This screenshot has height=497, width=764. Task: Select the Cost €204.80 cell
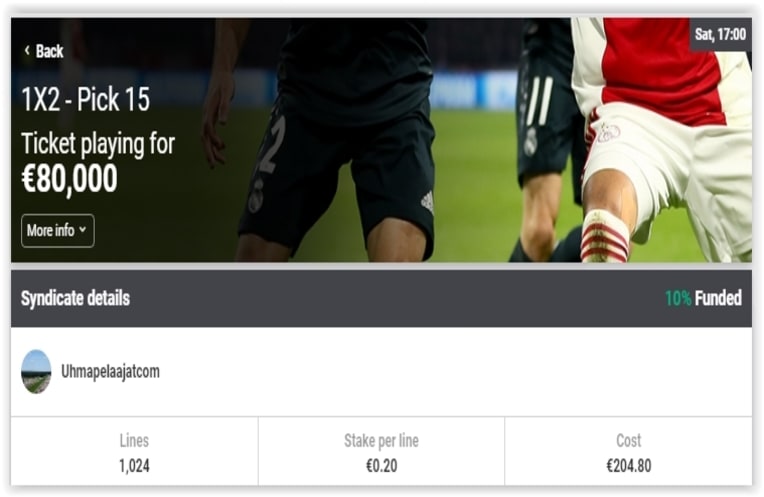629,451
